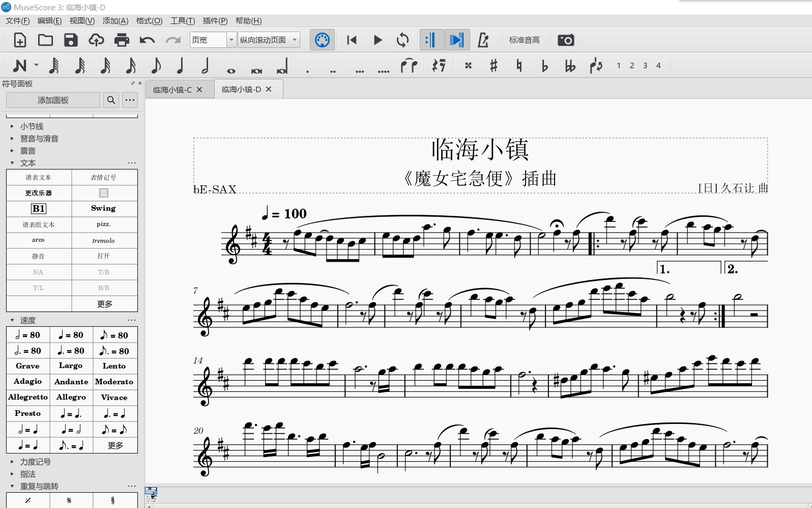Apply double sharp accidental
This screenshot has height=508, width=812.
468,65
